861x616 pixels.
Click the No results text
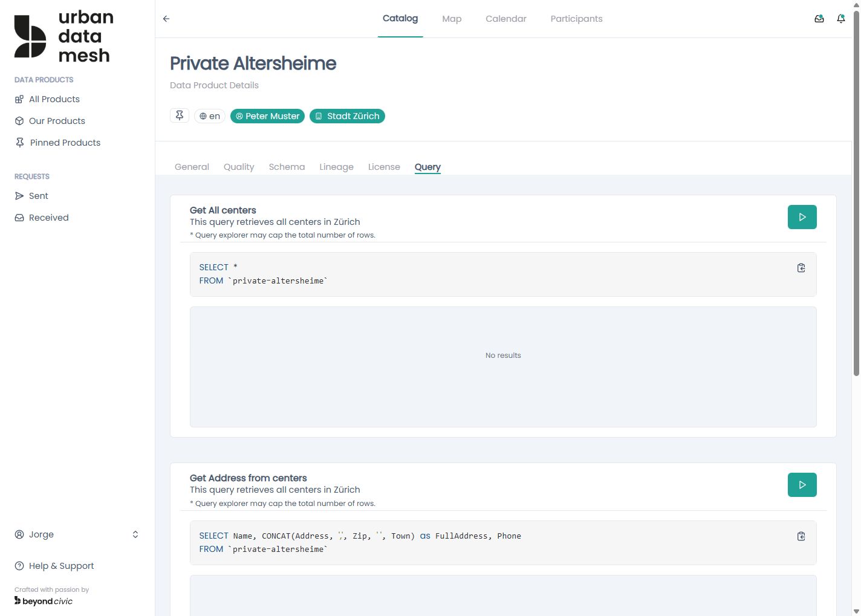coord(503,355)
